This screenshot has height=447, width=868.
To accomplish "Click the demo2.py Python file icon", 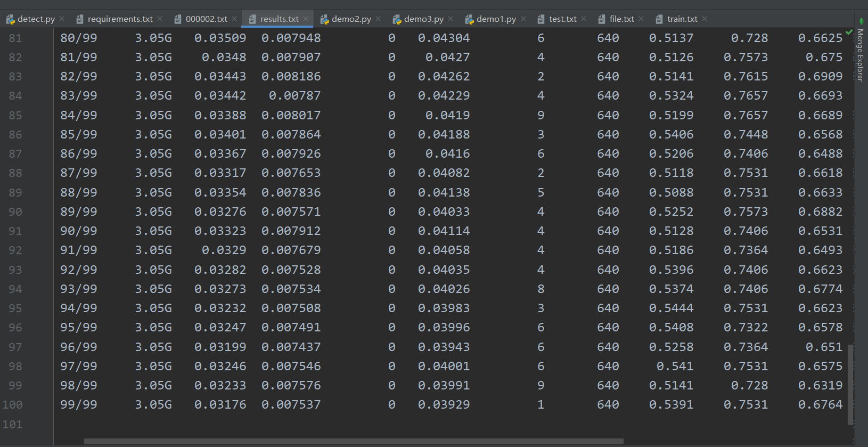I will pyautogui.click(x=324, y=19).
